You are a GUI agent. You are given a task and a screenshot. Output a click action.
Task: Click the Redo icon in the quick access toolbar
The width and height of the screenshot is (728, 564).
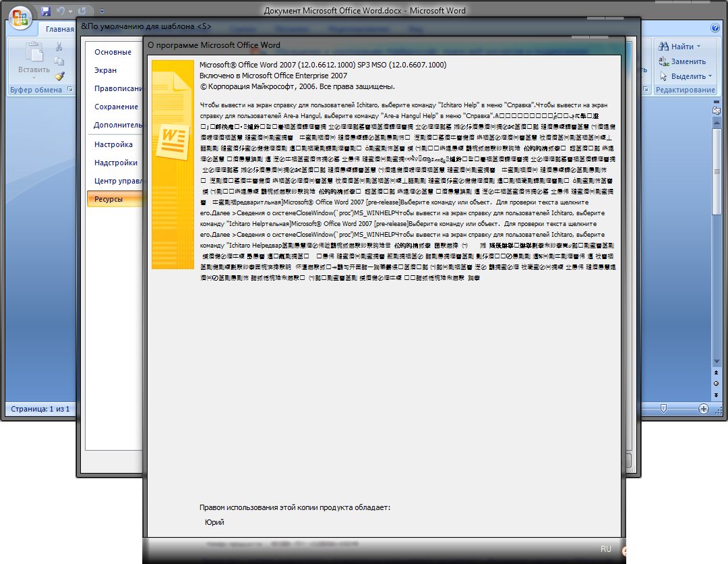[82, 11]
